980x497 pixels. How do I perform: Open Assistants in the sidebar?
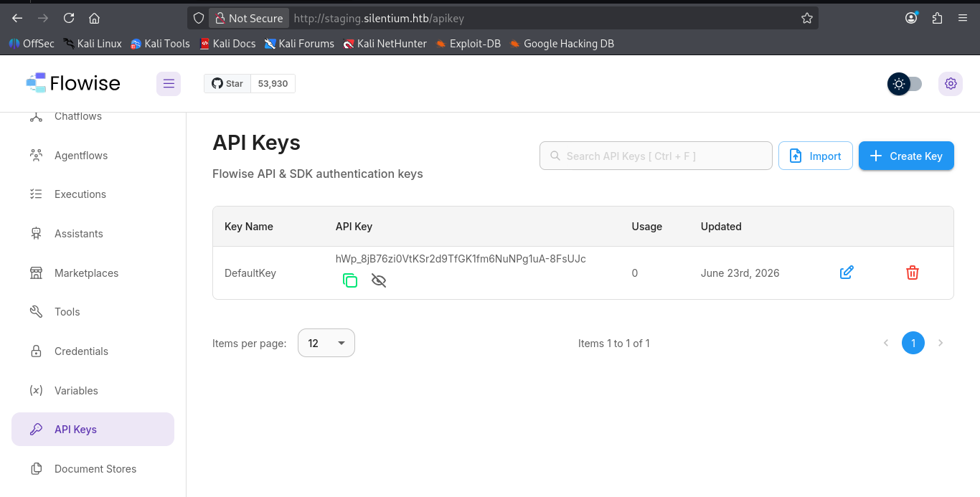(x=93, y=234)
